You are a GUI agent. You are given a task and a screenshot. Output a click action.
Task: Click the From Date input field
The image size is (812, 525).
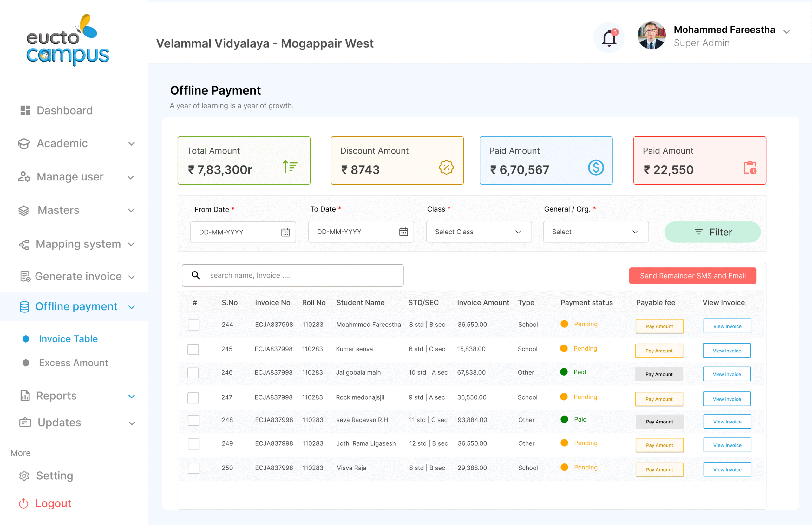[x=243, y=232]
